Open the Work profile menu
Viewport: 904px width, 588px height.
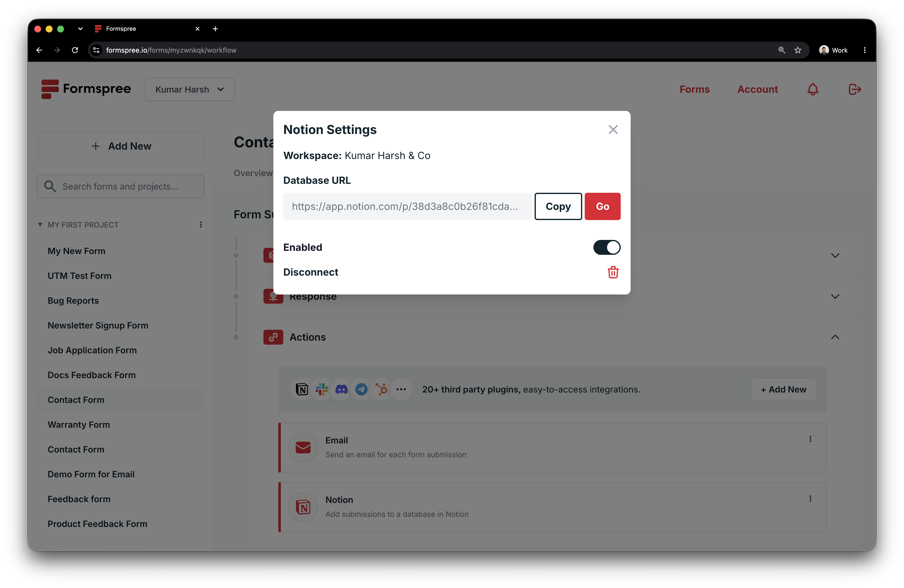click(x=833, y=50)
